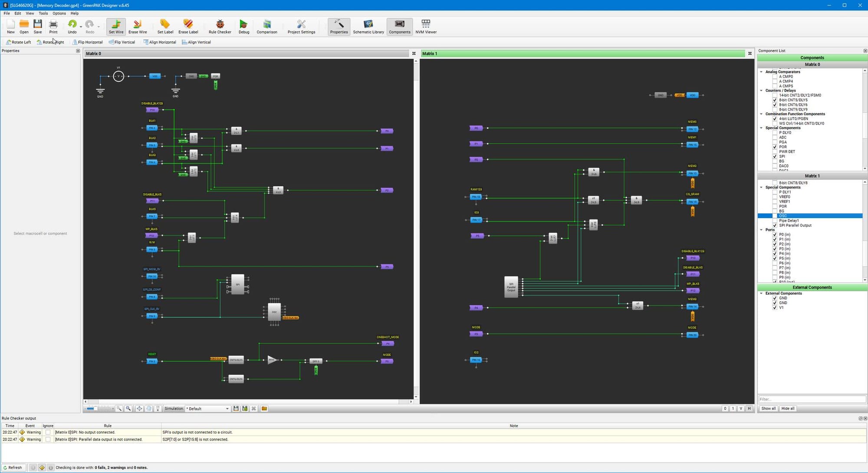Open the File menu
This screenshot has height=473, width=868.
[7, 13]
